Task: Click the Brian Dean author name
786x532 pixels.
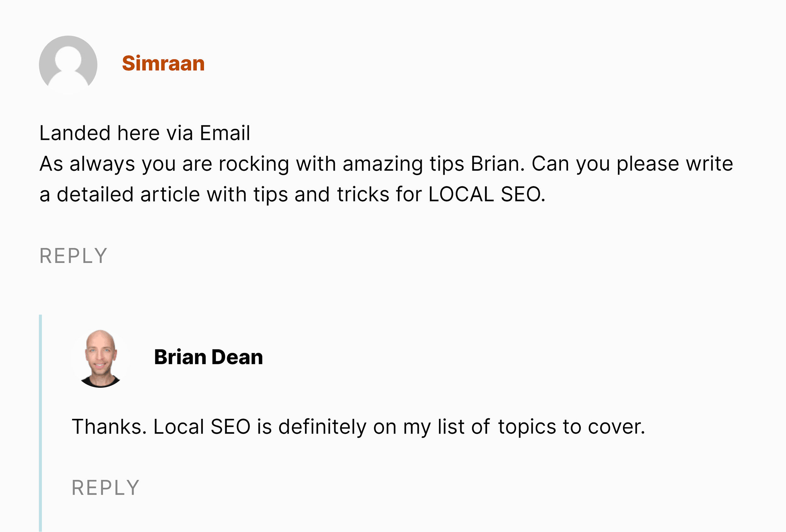Action: tap(208, 357)
